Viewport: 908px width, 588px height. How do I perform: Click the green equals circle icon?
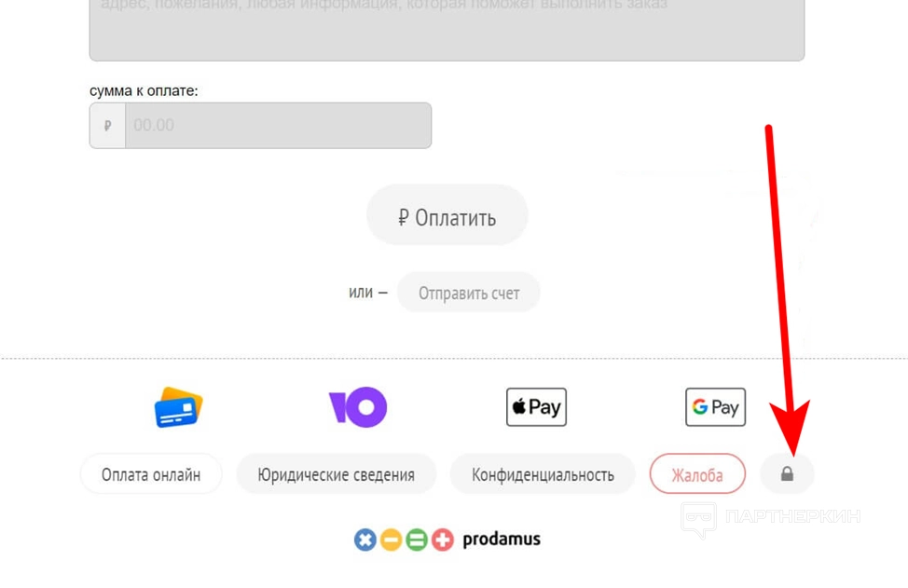(417, 540)
